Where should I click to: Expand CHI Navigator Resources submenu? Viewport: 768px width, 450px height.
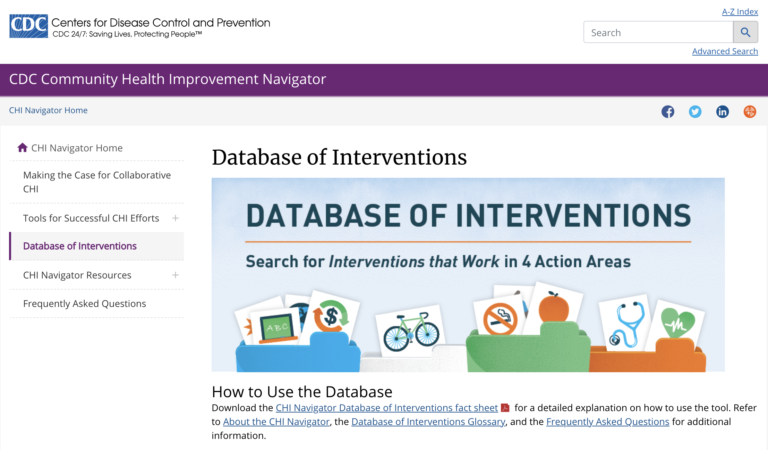pyautogui.click(x=175, y=275)
